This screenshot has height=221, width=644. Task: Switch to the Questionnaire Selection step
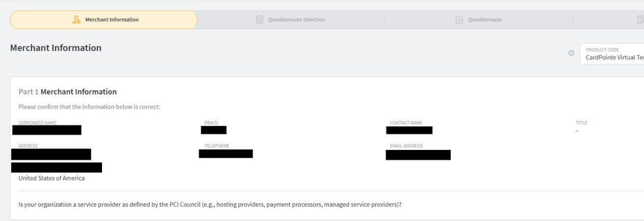pos(296,20)
